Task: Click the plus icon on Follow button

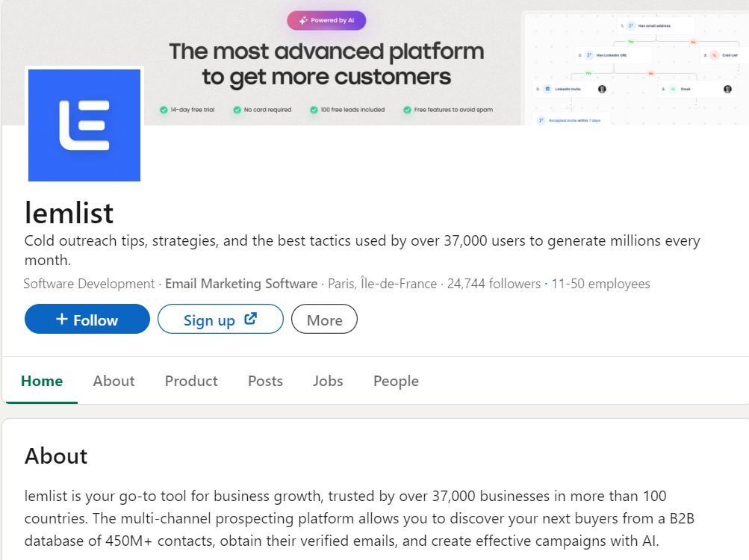Action: tap(62, 319)
